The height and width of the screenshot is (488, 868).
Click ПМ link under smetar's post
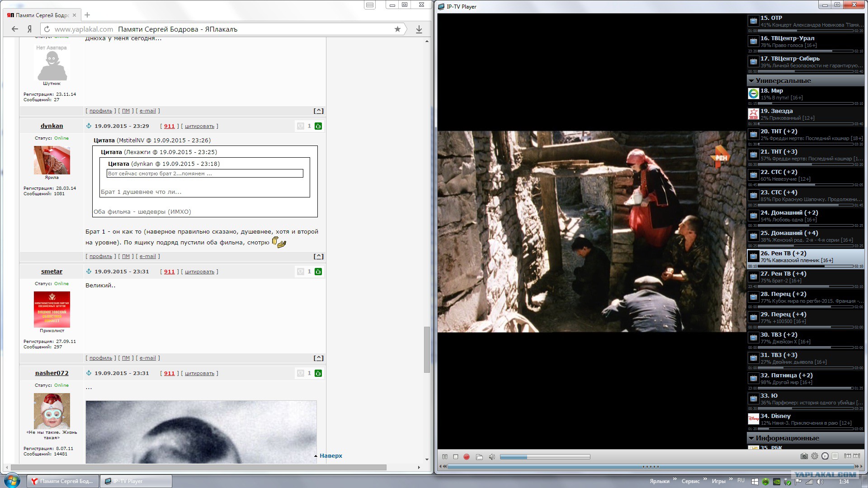click(126, 358)
